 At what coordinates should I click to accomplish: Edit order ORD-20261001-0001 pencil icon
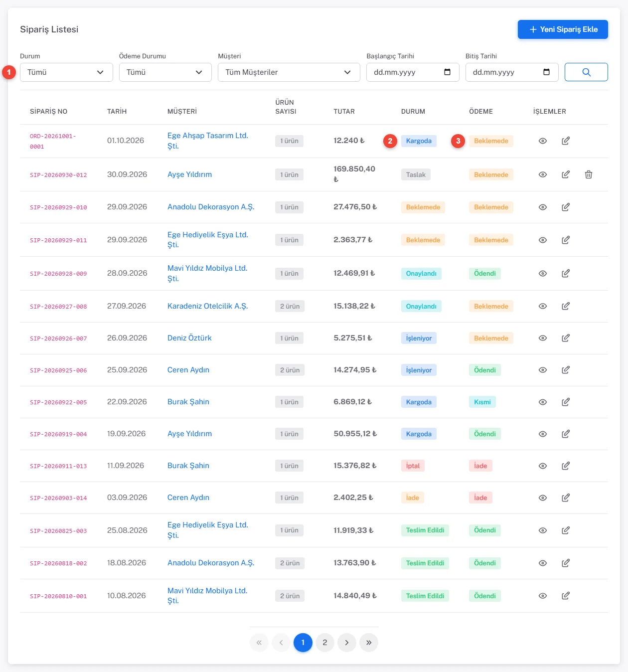tap(566, 141)
